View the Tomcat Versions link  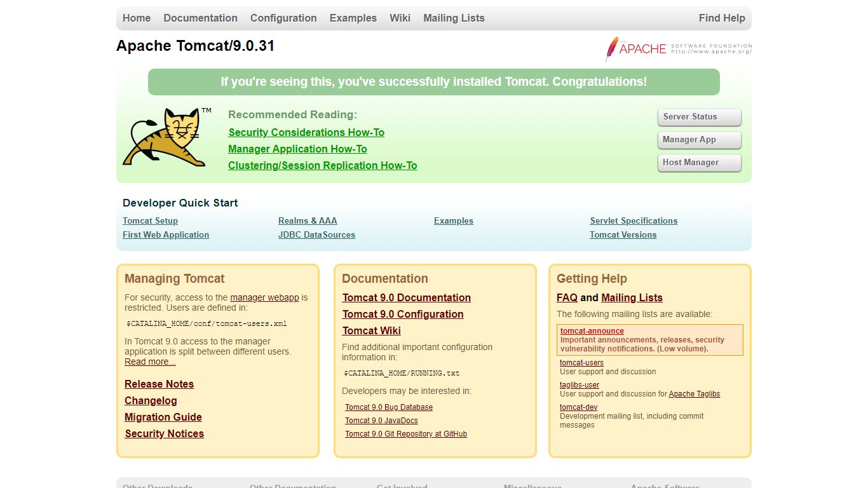point(623,234)
